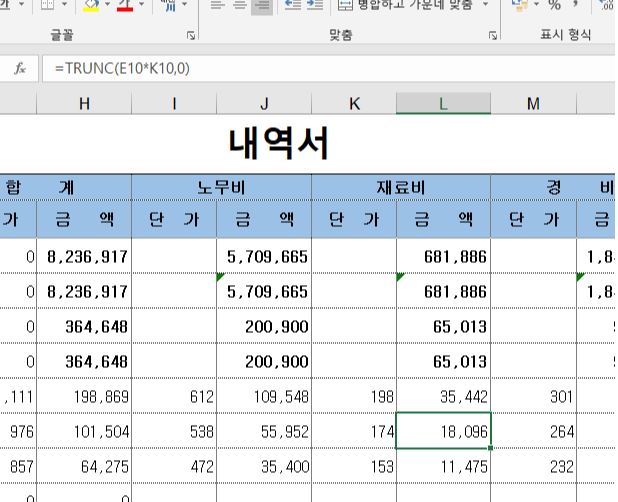Apply accounting number format

[x=520, y=5]
